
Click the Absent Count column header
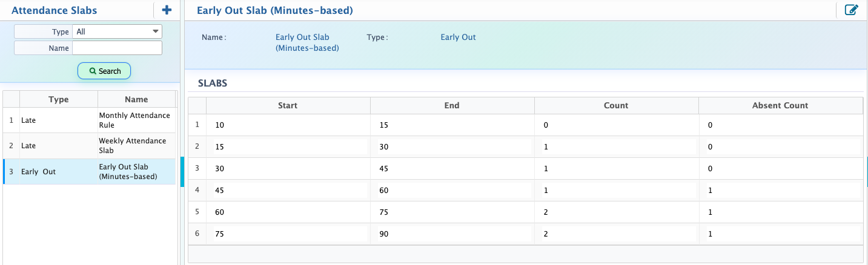(780, 105)
